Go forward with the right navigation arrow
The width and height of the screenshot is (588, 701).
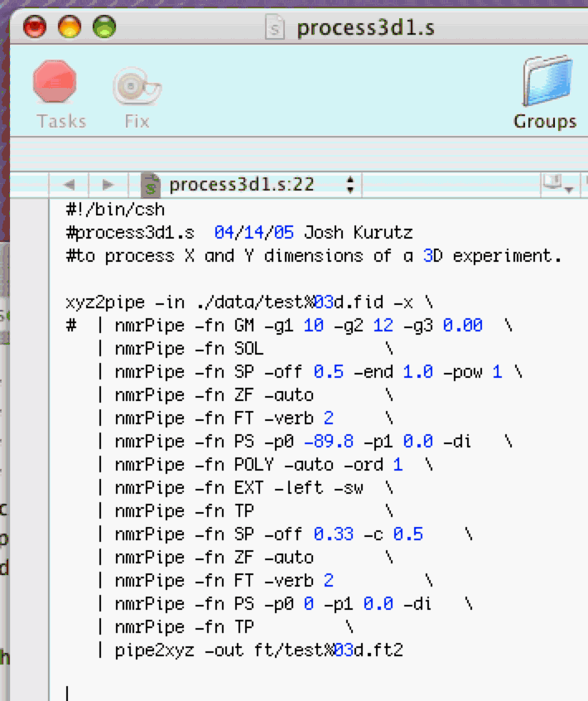108,185
